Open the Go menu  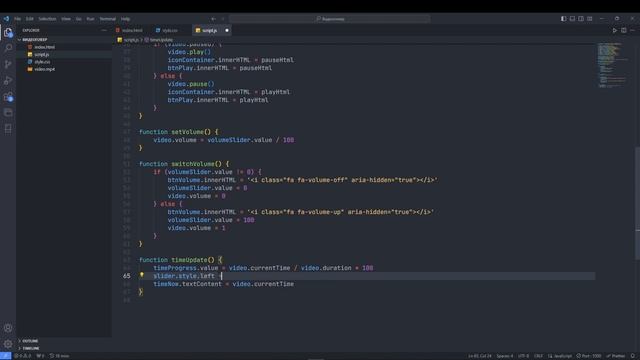78,19
